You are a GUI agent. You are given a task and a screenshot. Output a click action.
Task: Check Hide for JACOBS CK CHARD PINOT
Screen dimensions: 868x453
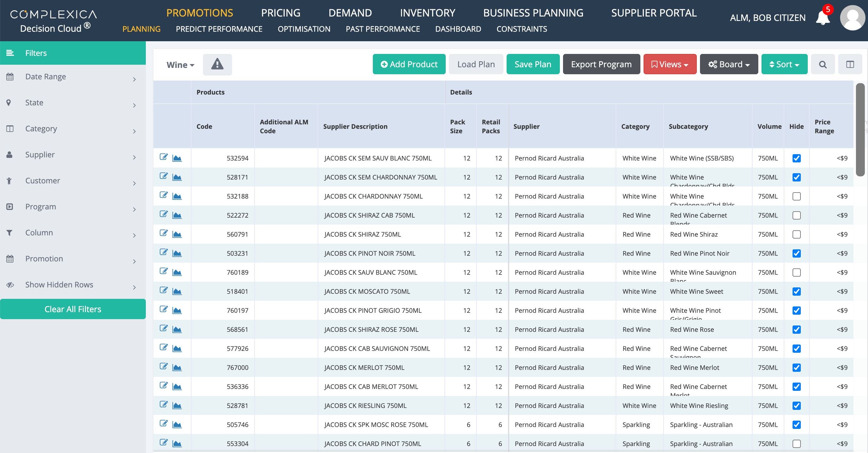coord(796,444)
